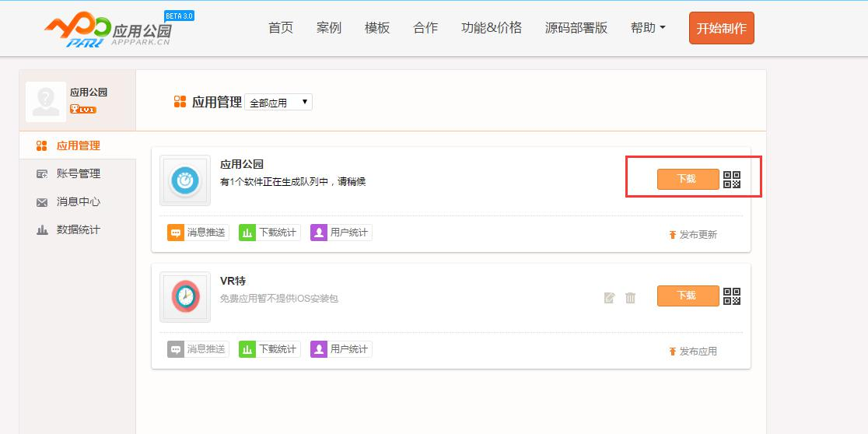868x434 pixels.
Task: Go to 首页 in the top navigation
Action: point(281,28)
